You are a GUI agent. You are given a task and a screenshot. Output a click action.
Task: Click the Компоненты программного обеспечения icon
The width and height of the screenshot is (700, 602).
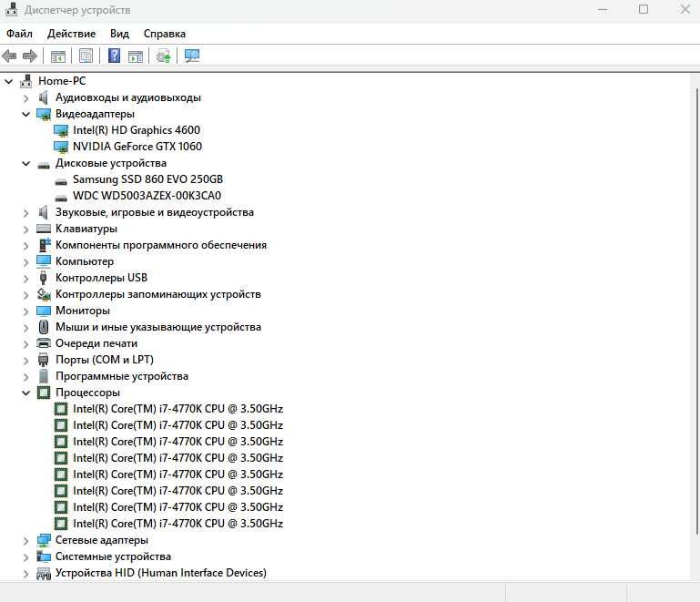45,245
